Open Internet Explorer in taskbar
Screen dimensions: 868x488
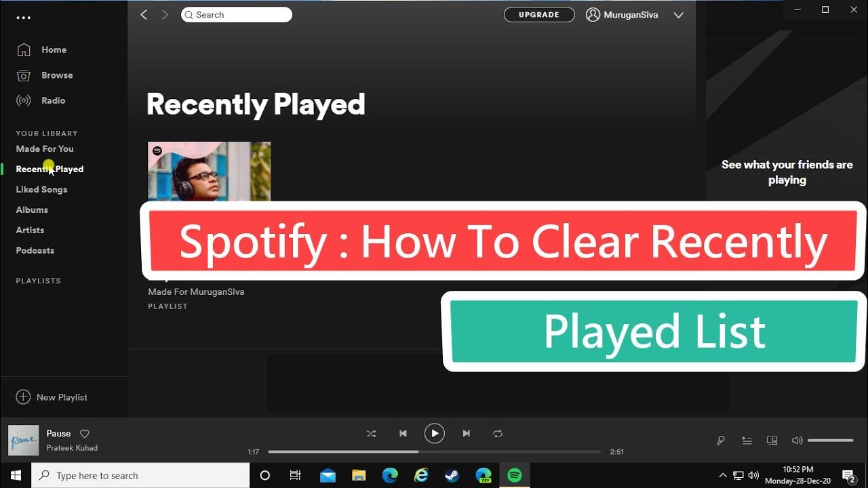[421, 476]
